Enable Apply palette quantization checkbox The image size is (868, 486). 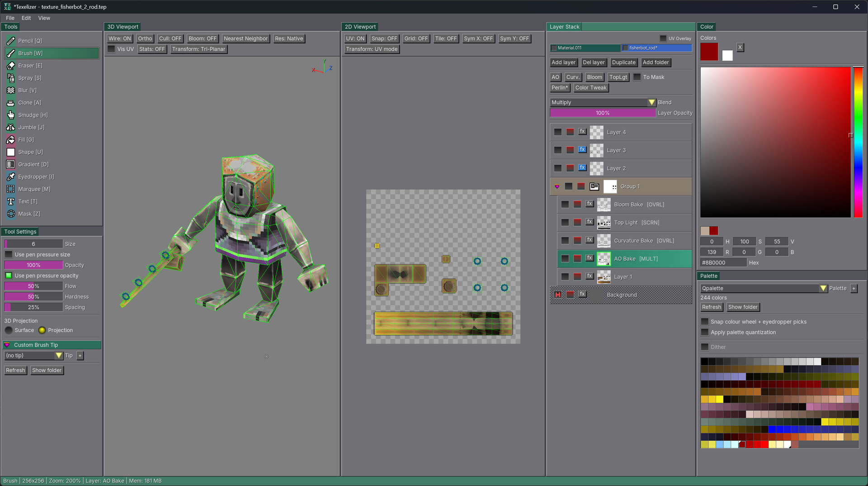click(704, 332)
